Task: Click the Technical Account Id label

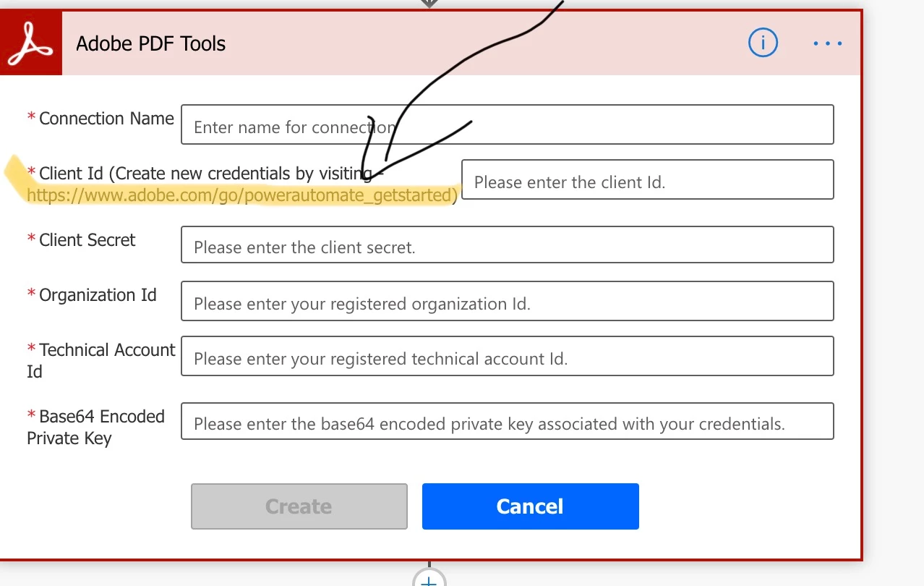Action: click(101, 360)
